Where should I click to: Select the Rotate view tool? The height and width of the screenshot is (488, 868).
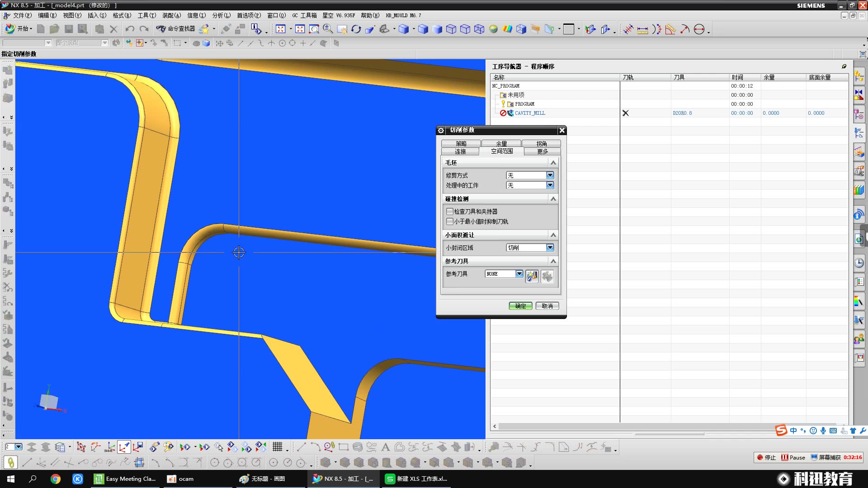[356, 29]
